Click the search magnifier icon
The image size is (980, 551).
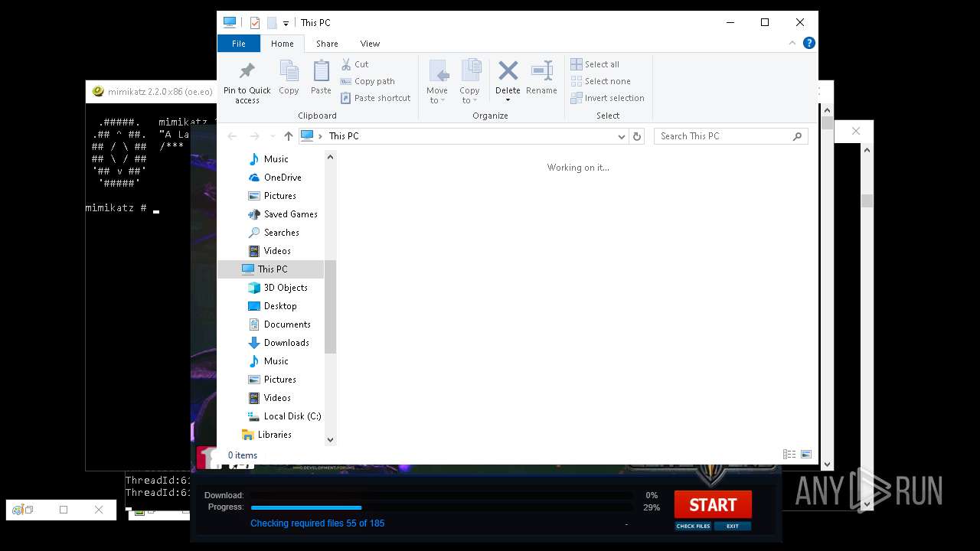797,136
